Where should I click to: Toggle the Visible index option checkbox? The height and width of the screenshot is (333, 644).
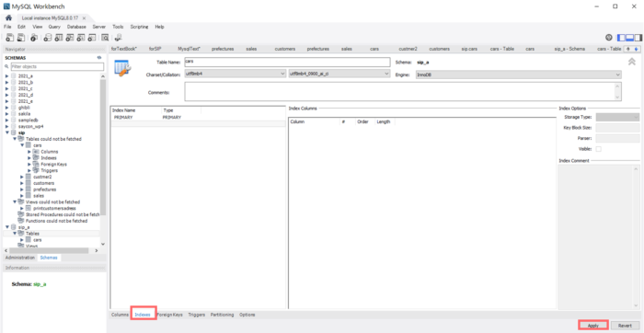[598, 149]
